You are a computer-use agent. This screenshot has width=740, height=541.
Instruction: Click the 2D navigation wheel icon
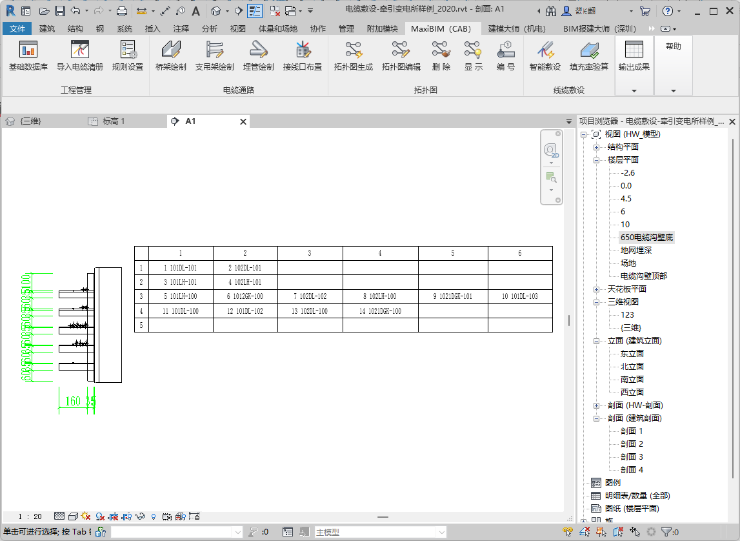click(x=550, y=150)
